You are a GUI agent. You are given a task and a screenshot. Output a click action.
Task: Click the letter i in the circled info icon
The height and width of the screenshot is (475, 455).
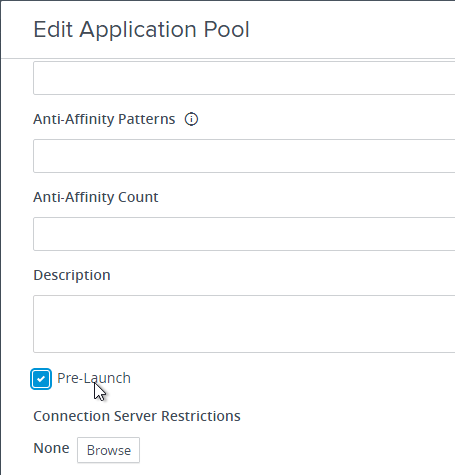tap(191, 119)
